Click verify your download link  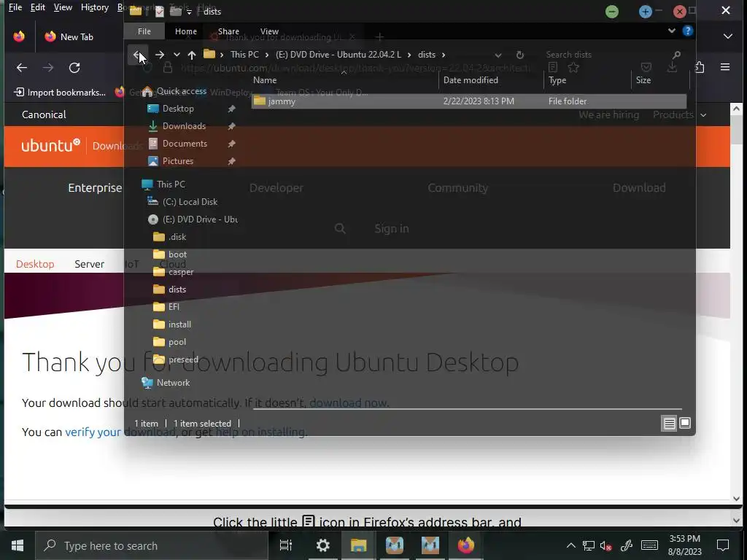coord(120,432)
